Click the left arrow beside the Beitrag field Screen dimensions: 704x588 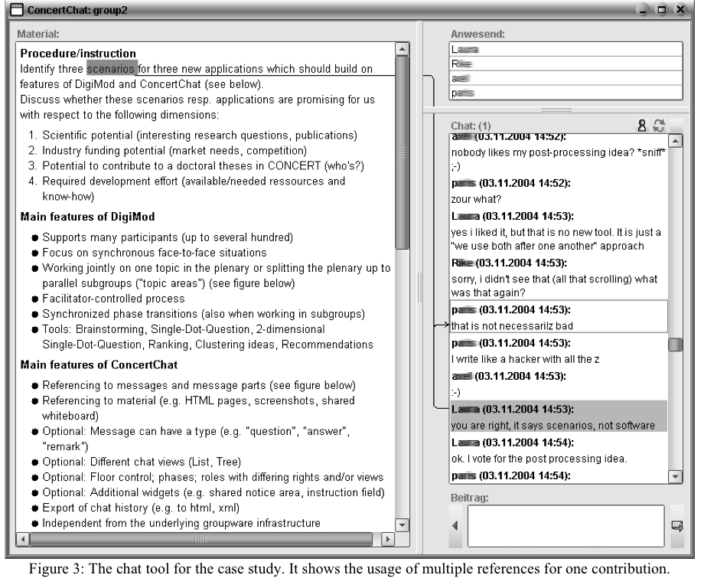click(455, 526)
